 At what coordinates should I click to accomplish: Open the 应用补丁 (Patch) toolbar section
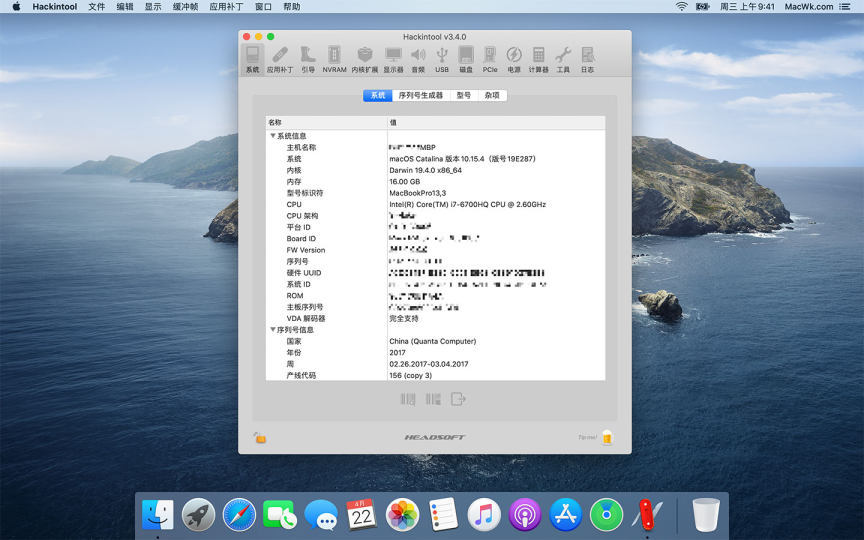[280, 59]
